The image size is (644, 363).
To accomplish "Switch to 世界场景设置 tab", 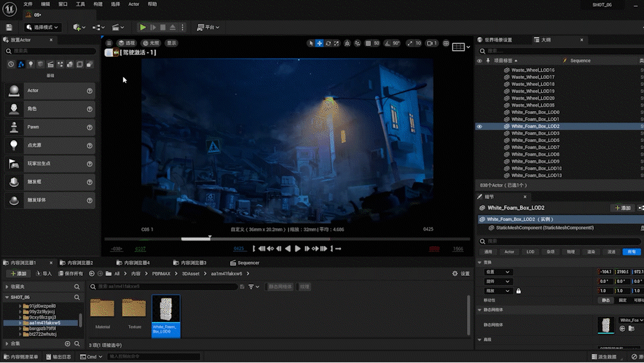I will 495,40.
